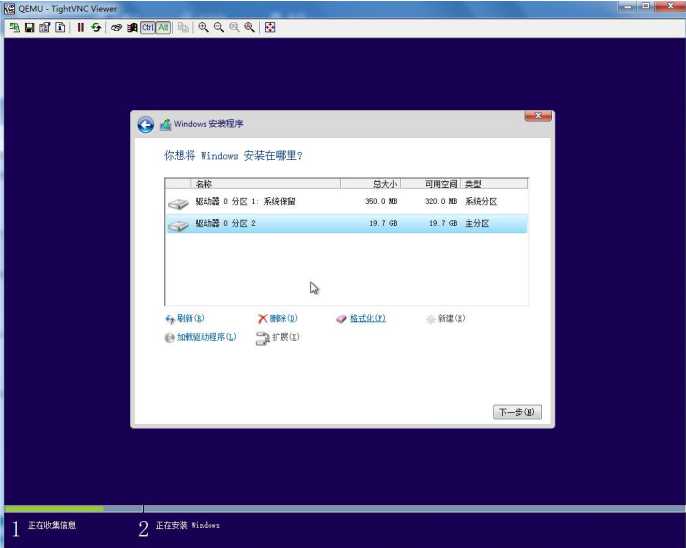This screenshot has width=686, height=548.
Task: Pause the VNC session
Action: (x=80, y=28)
